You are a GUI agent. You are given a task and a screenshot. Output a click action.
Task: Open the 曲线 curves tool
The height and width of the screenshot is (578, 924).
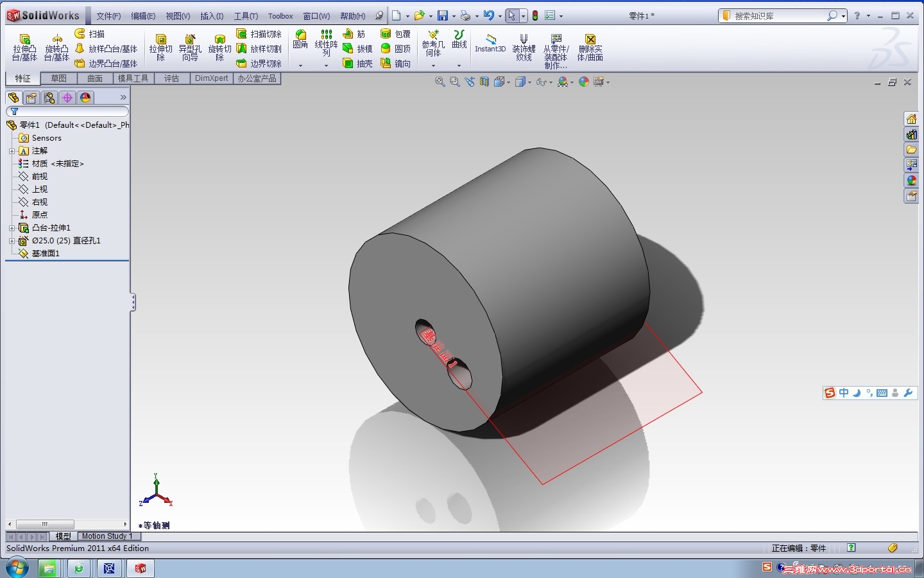[459, 39]
